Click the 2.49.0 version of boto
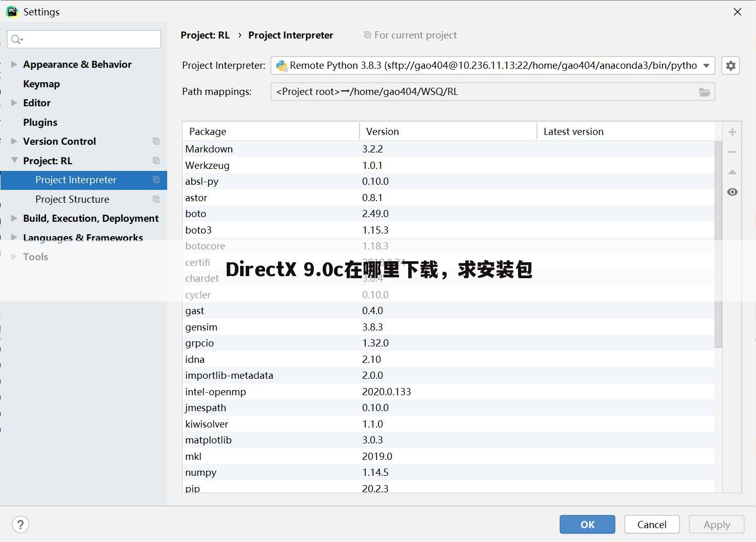This screenshot has width=756, height=542. [375, 214]
